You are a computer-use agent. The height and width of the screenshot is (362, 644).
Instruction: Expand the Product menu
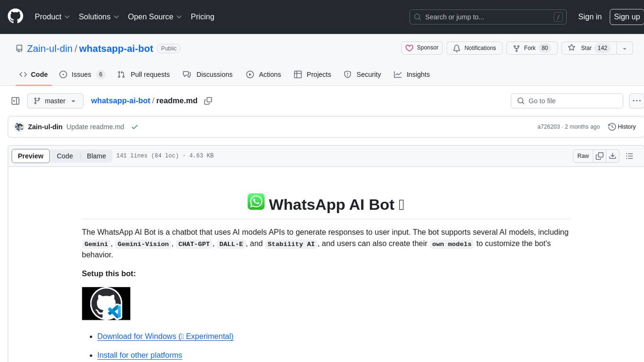[x=52, y=17]
